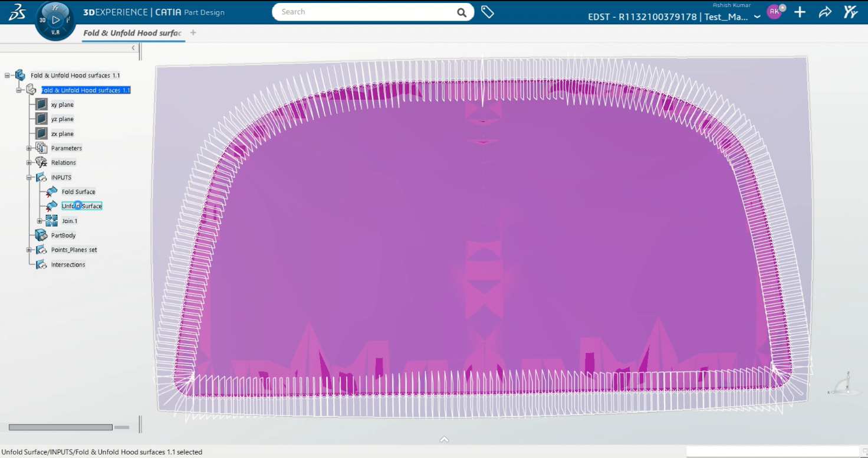Open the 6WTags tag icon
This screenshot has width=868, height=458.
pos(487,12)
